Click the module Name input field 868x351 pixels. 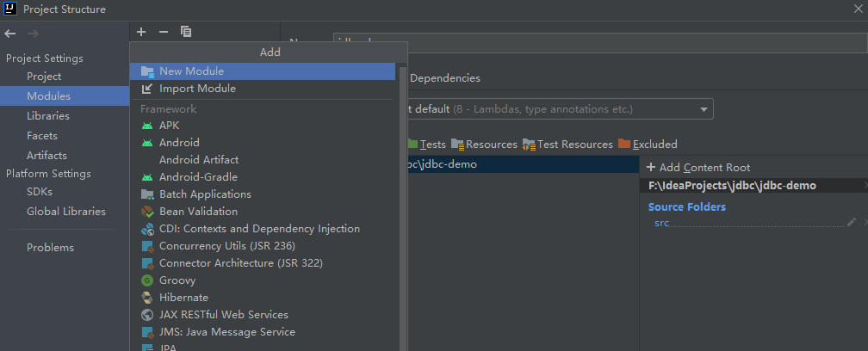pyautogui.click(x=600, y=42)
